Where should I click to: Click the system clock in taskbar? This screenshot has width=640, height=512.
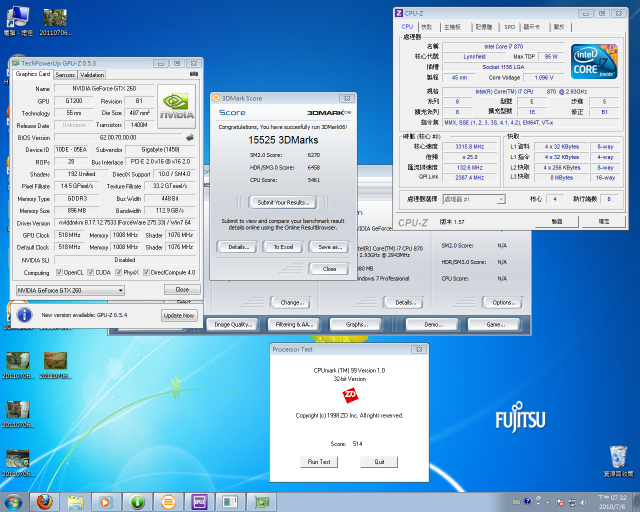click(612, 502)
